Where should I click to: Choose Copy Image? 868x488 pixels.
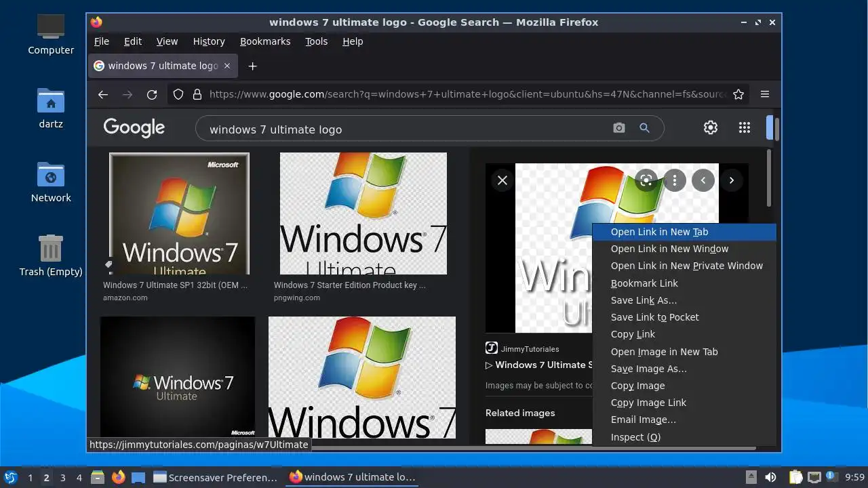(684, 386)
